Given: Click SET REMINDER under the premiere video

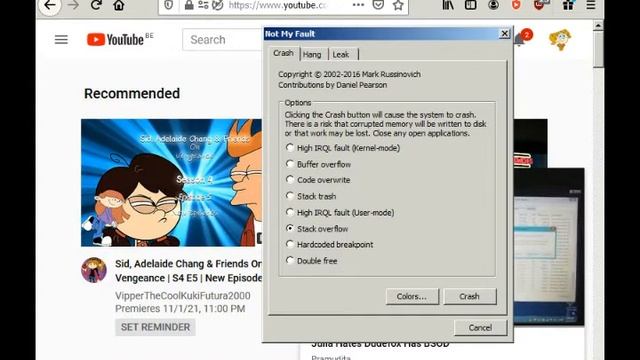Looking at the screenshot, I should coord(156,327).
